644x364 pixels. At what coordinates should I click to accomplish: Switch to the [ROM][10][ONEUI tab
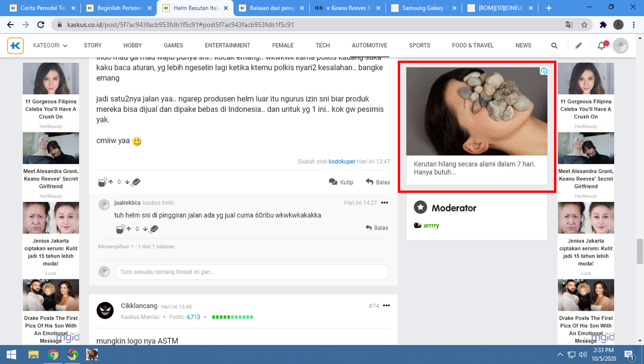click(500, 8)
